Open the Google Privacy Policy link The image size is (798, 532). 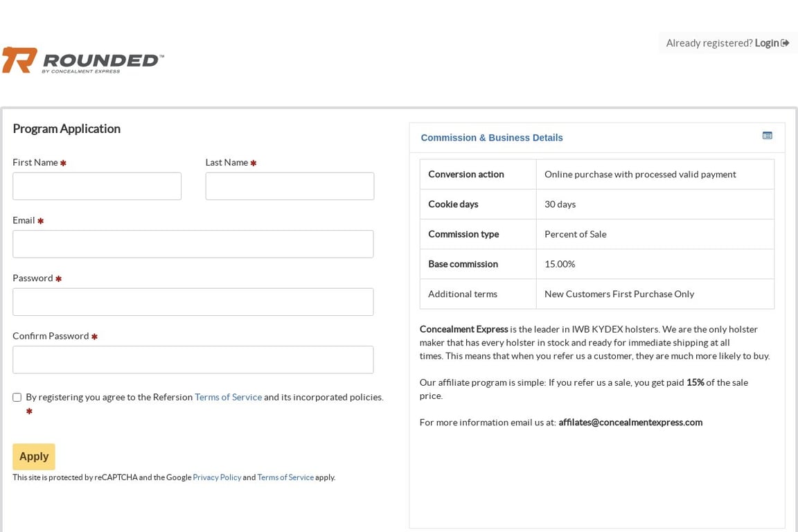click(217, 477)
